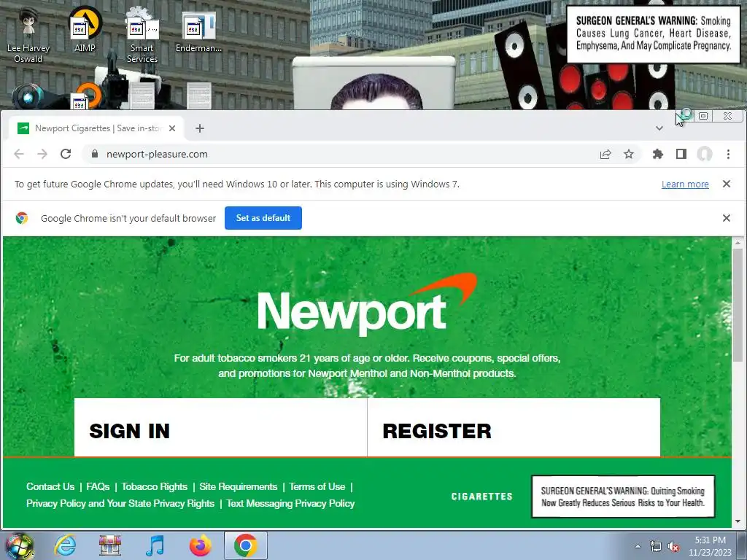Click the Newport logo

pos(367,304)
